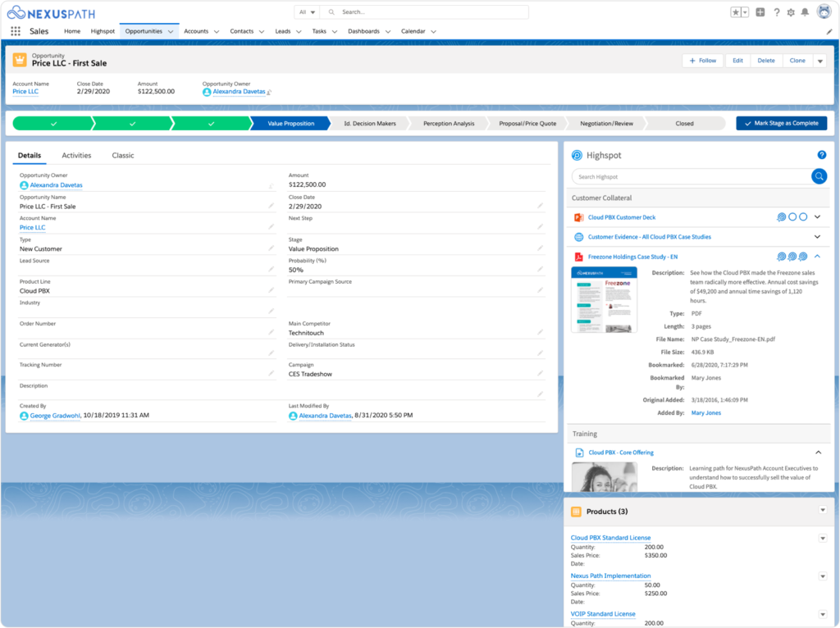
Task: Click the Highspot search magnifier button
Action: coord(819,176)
